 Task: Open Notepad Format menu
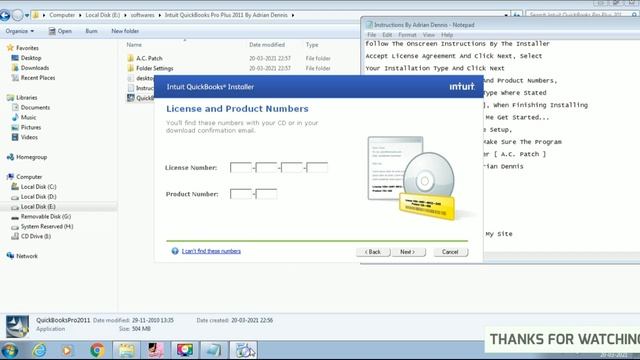point(407,35)
